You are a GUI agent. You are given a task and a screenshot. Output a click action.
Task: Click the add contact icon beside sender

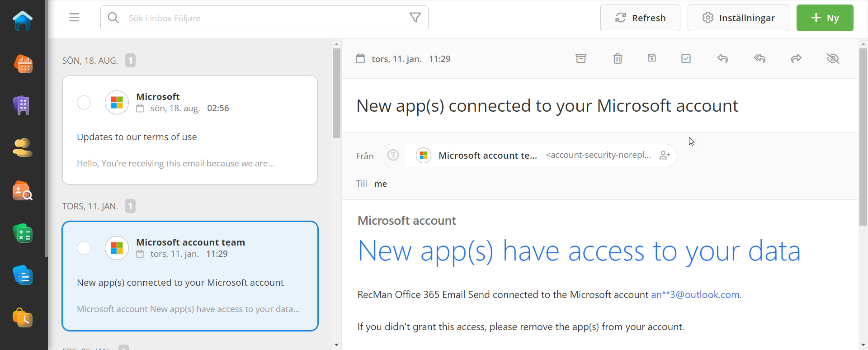point(665,155)
